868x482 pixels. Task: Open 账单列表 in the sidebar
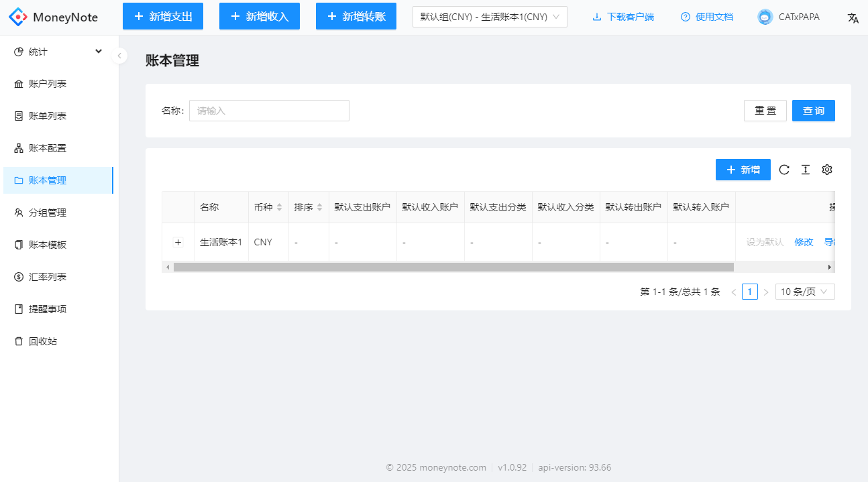click(58, 116)
